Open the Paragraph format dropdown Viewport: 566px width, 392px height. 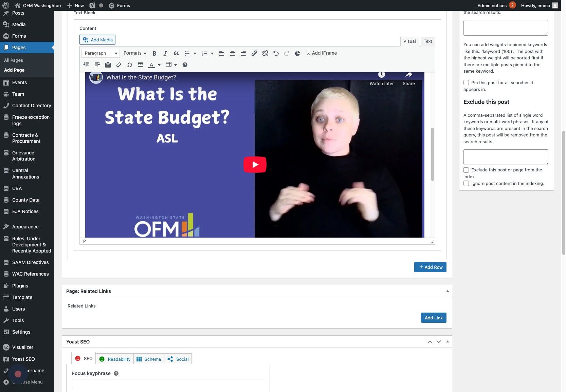click(x=101, y=53)
